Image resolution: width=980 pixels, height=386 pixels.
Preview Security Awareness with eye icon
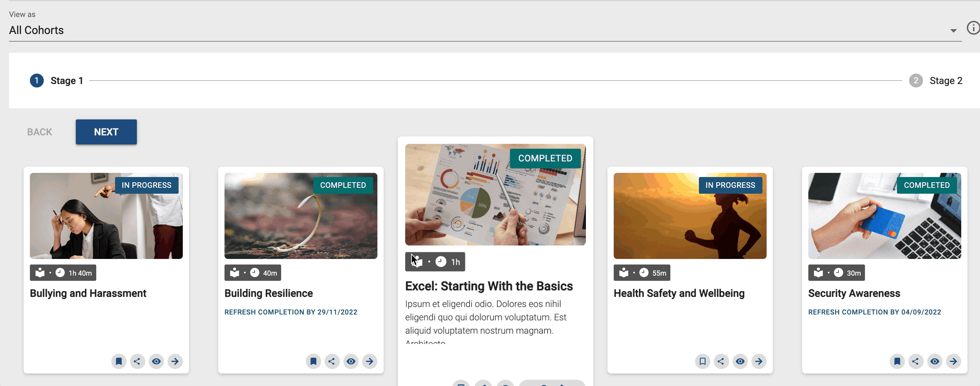[x=935, y=361]
